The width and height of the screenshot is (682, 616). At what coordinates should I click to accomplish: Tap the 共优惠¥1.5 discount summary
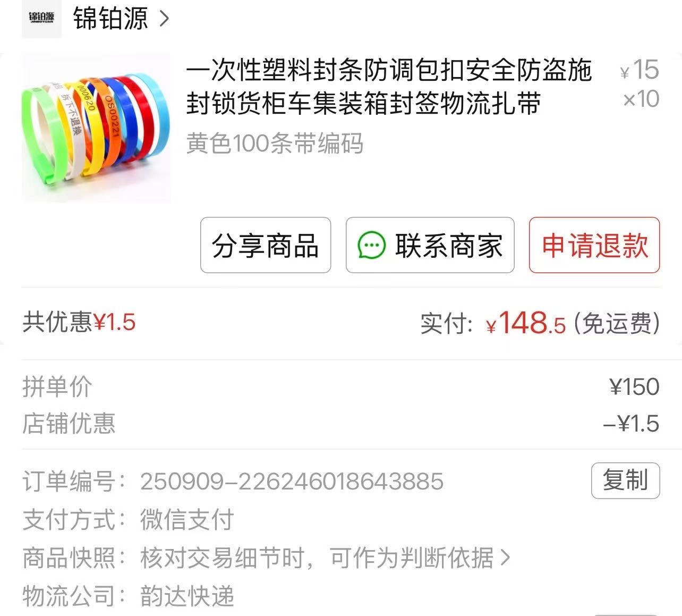pos(79,322)
